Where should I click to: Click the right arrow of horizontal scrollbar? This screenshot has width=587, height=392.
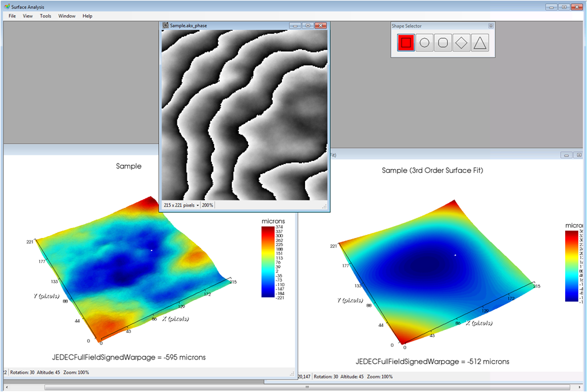(573, 387)
